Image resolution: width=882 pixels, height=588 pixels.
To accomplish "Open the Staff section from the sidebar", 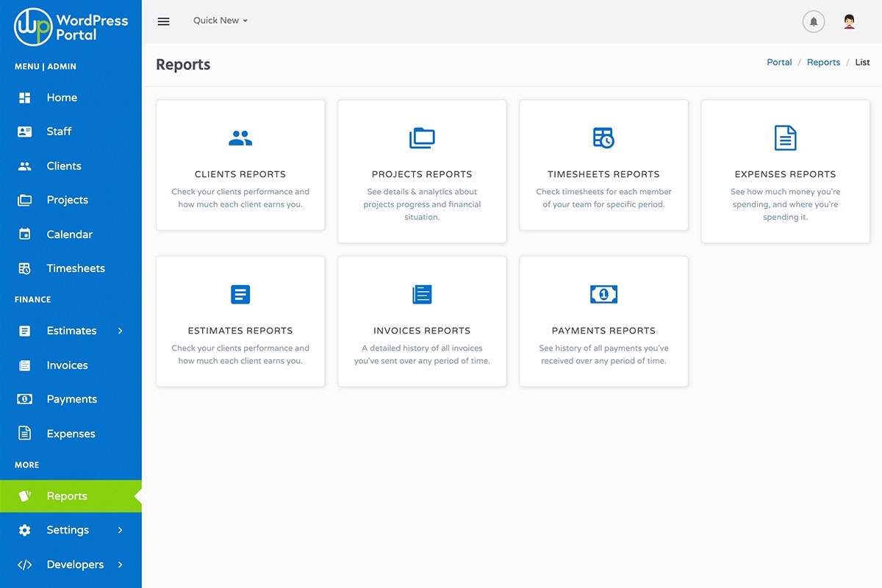I will click(60, 132).
